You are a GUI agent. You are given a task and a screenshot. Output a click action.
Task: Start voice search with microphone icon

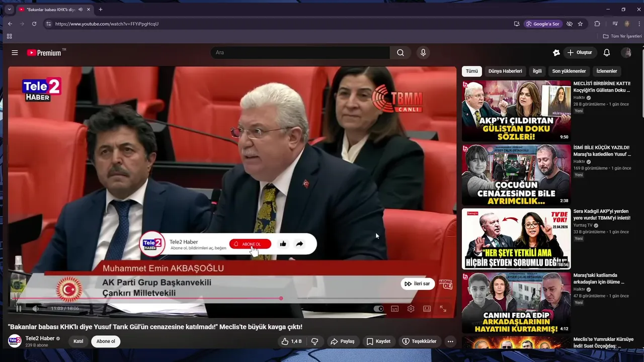click(423, 53)
